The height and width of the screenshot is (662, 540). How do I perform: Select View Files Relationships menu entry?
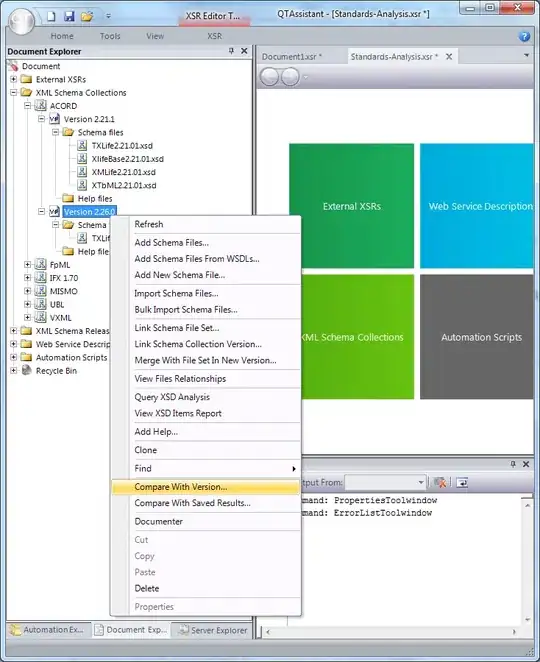pyautogui.click(x=180, y=379)
